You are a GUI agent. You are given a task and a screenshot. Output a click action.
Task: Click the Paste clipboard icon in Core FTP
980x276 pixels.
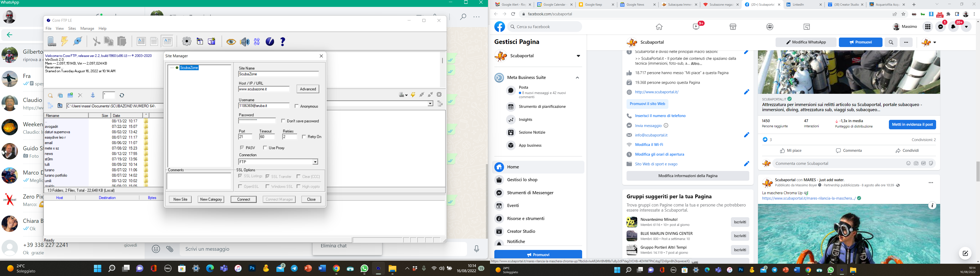[x=122, y=41]
